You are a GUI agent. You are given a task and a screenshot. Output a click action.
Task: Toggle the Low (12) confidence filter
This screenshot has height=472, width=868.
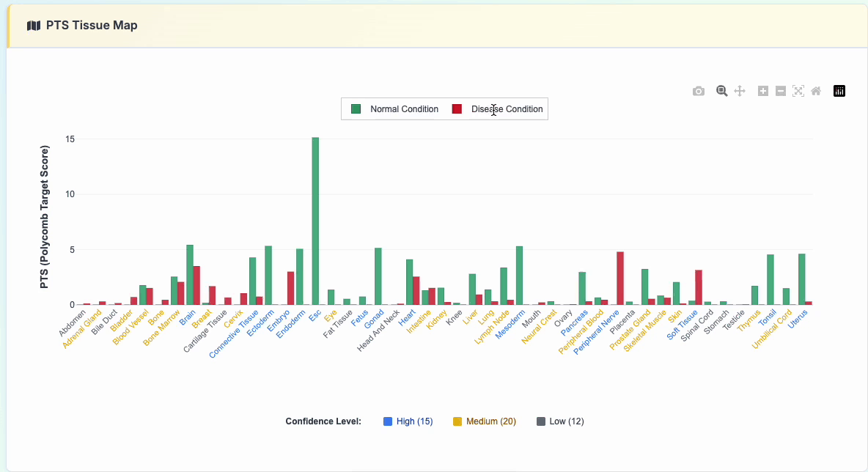click(560, 421)
